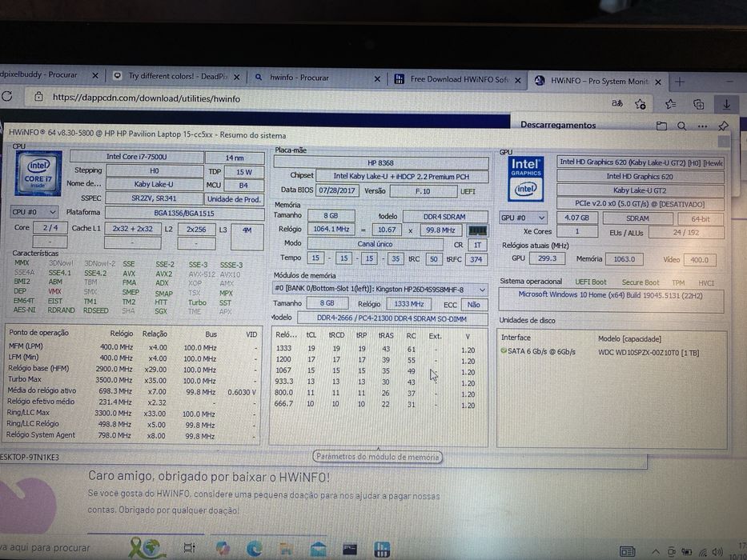
Task: Click the Descarregamentos panel heading
Action: 558,125
